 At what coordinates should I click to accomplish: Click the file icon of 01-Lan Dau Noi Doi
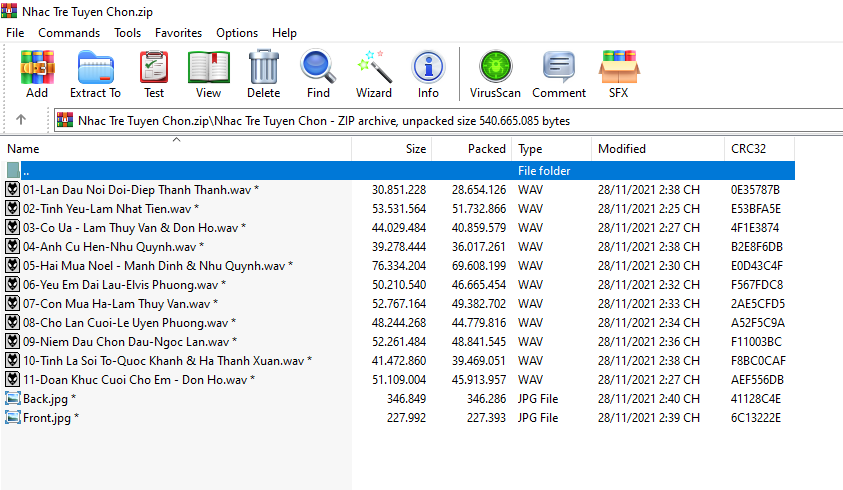12,189
